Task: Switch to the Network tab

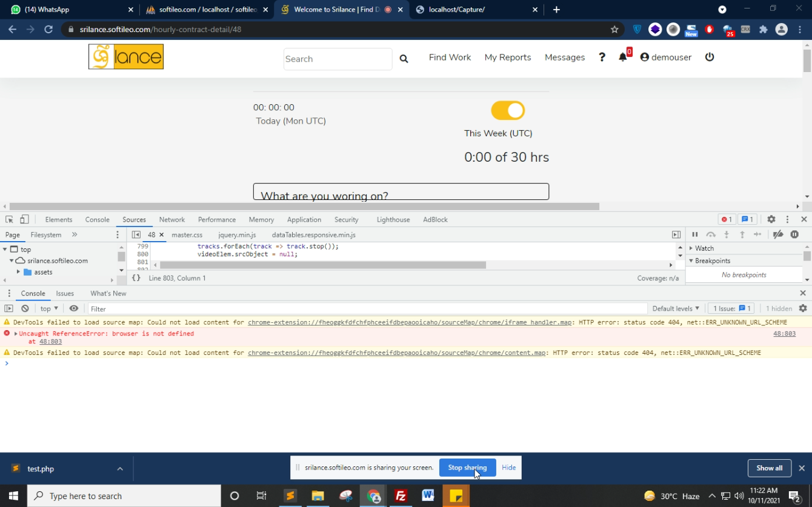Action: (x=171, y=219)
